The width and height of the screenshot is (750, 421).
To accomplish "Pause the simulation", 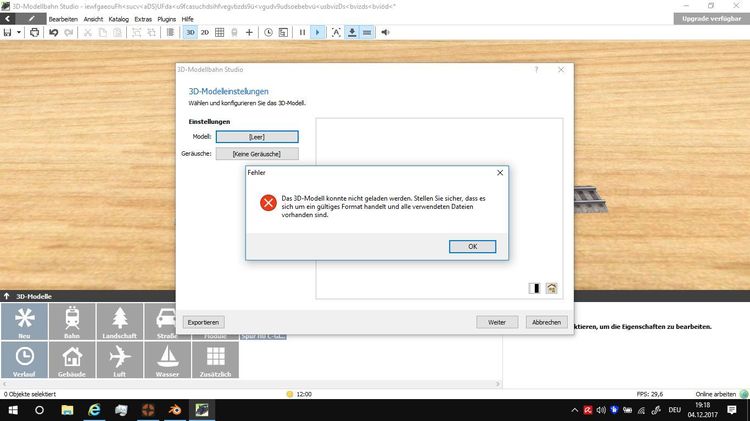I will [302, 33].
